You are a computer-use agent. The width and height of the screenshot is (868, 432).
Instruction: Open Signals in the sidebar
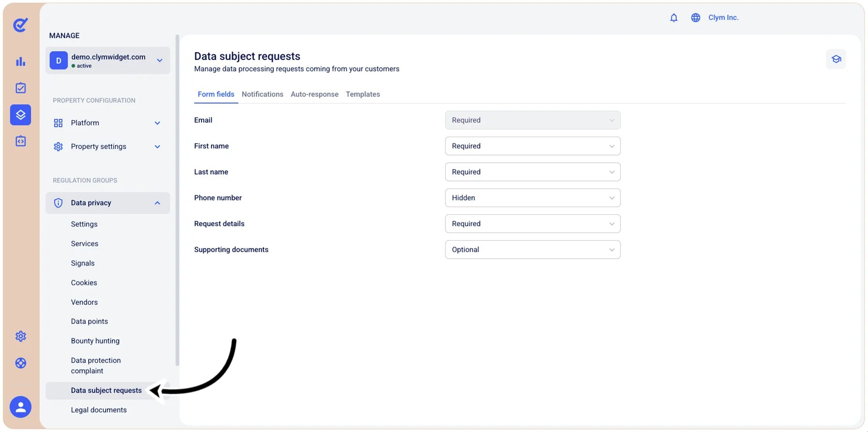[83, 263]
